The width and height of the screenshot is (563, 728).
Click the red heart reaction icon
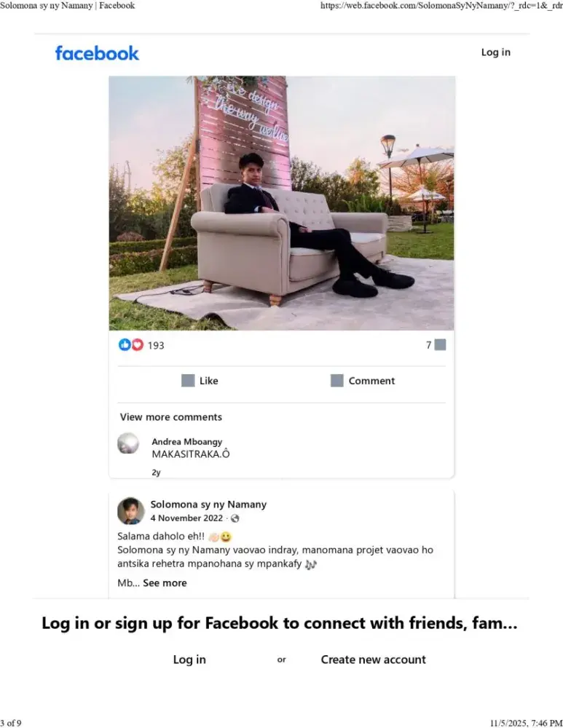pyautogui.click(x=138, y=344)
